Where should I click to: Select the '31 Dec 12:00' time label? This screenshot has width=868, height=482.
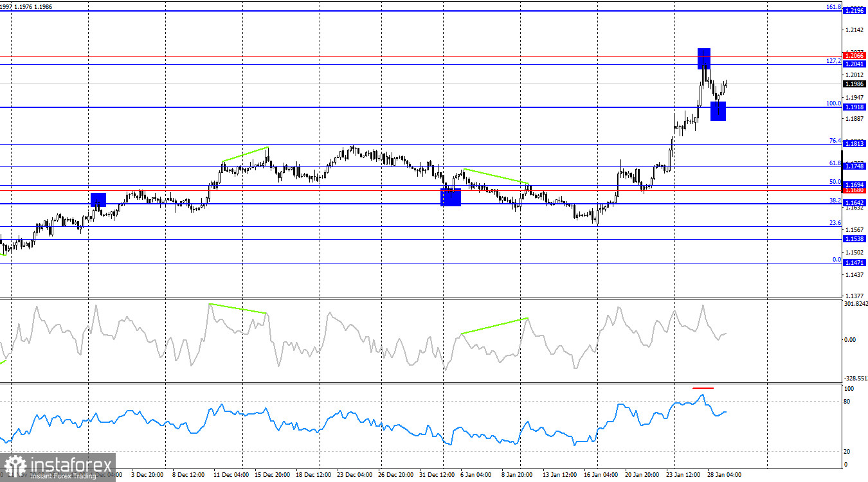(x=438, y=475)
